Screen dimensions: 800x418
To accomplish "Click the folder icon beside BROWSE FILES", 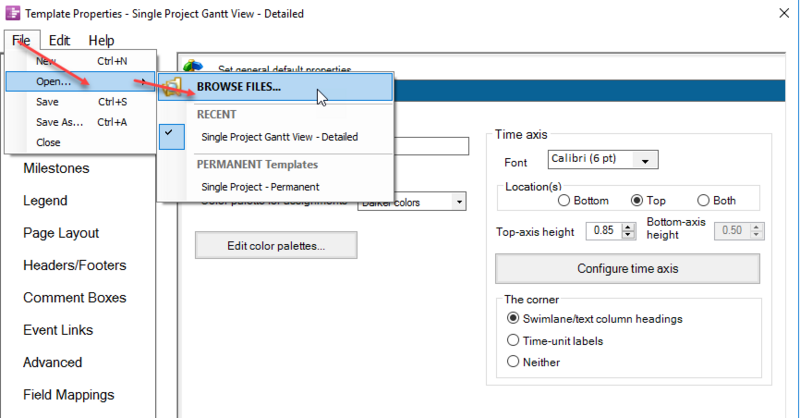I will point(173,87).
